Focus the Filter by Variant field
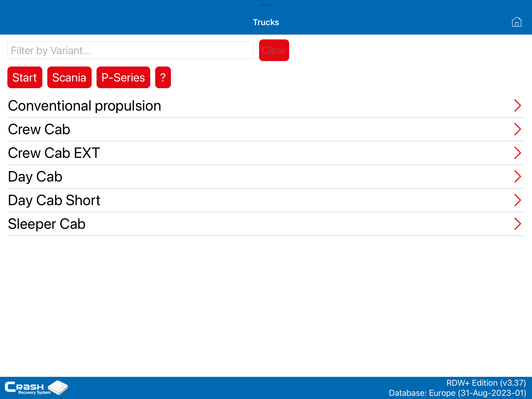 click(x=130, y=50)
